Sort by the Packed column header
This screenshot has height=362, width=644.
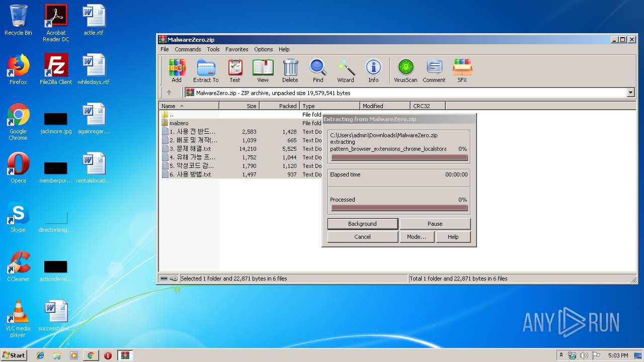point(280,106)
